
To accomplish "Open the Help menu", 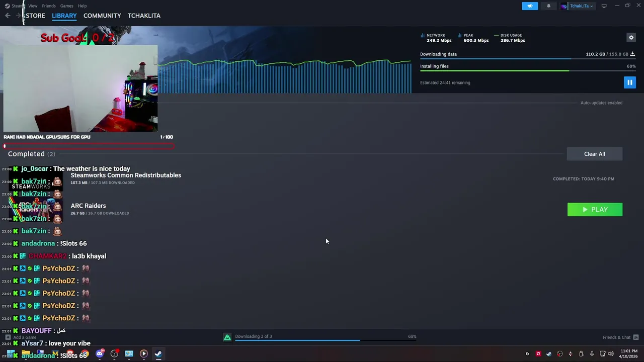I will point(82,6).
